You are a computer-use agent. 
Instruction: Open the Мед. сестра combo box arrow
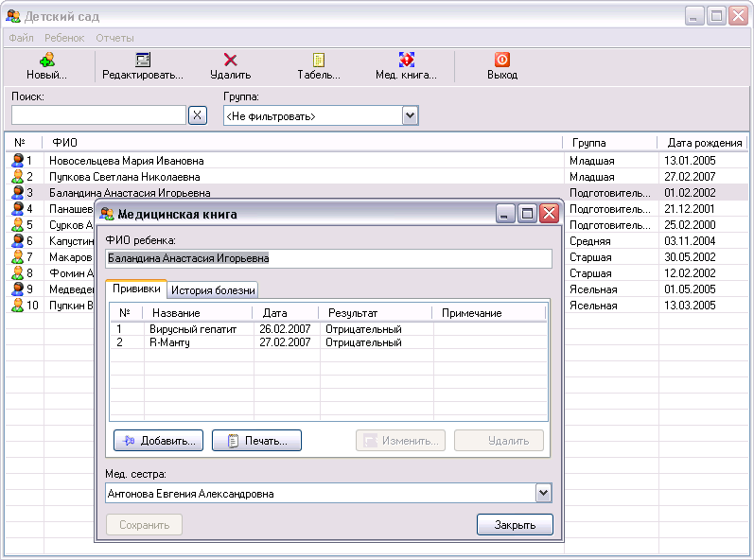(543, 493)
